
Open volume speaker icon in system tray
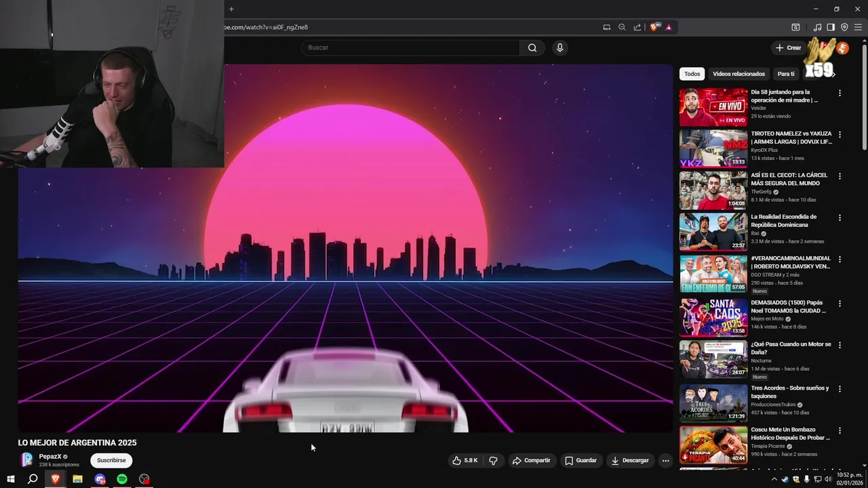point(828,479)
